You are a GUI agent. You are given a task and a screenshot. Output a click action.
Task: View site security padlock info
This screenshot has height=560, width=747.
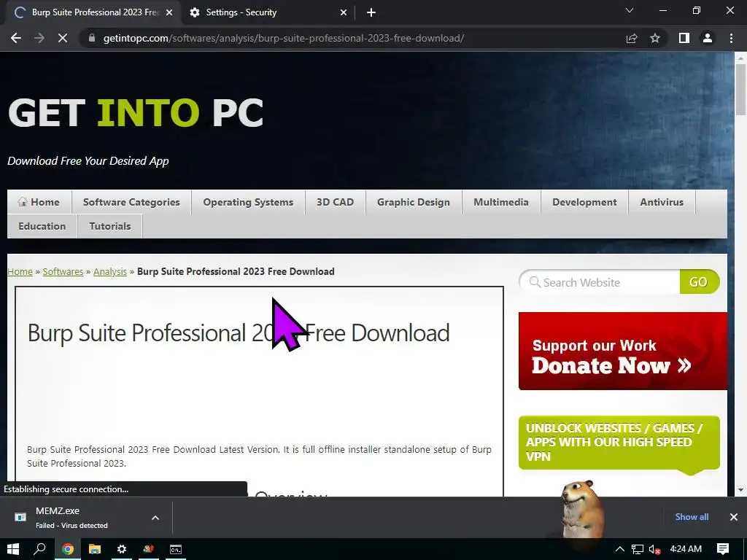pos(92,38)
